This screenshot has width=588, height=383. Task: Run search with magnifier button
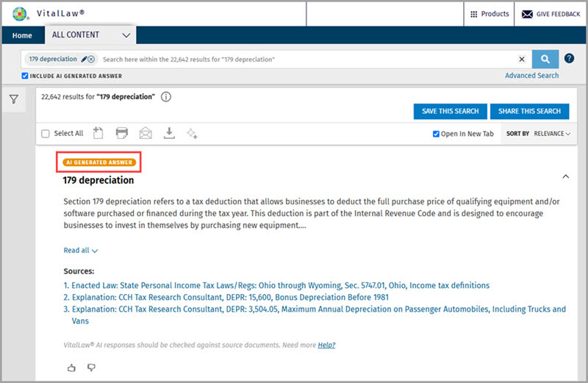[x=545, y=59]
